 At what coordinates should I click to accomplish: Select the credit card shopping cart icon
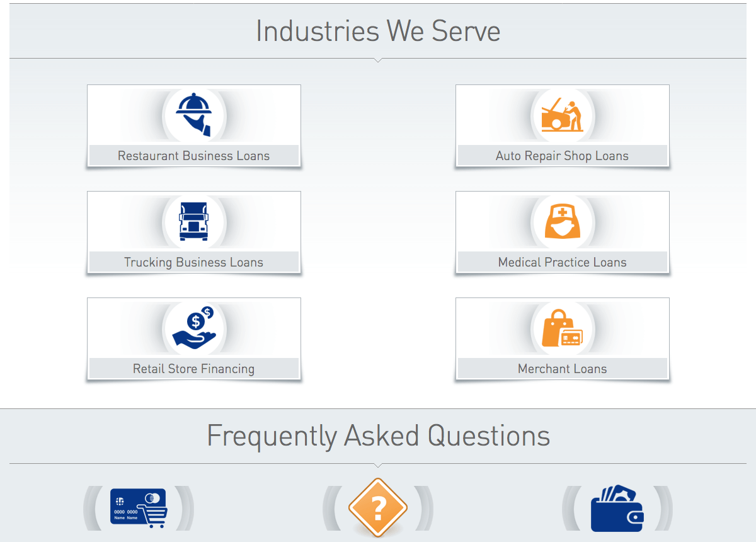click(139, 509)
